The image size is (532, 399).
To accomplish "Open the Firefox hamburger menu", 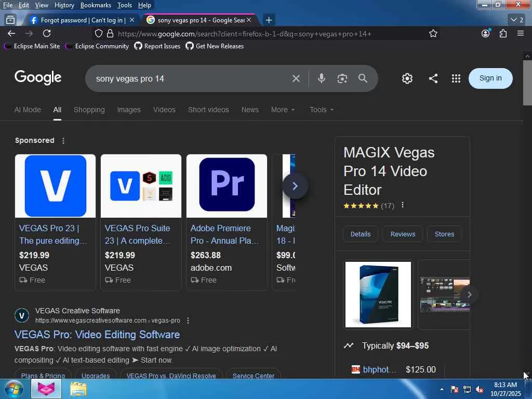I will tap(521, 34).
